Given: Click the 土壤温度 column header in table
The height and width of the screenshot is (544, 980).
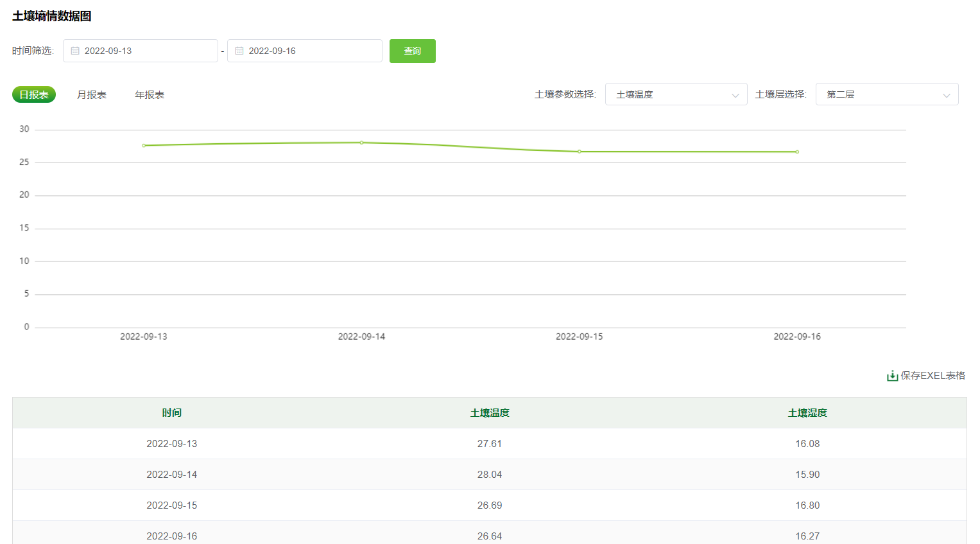Looking at the screenshot, I should (x=490, y=413).
